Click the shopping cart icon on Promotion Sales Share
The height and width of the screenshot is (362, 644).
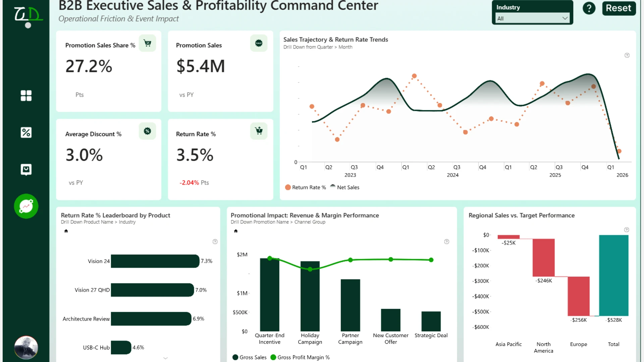pos(147,43)
